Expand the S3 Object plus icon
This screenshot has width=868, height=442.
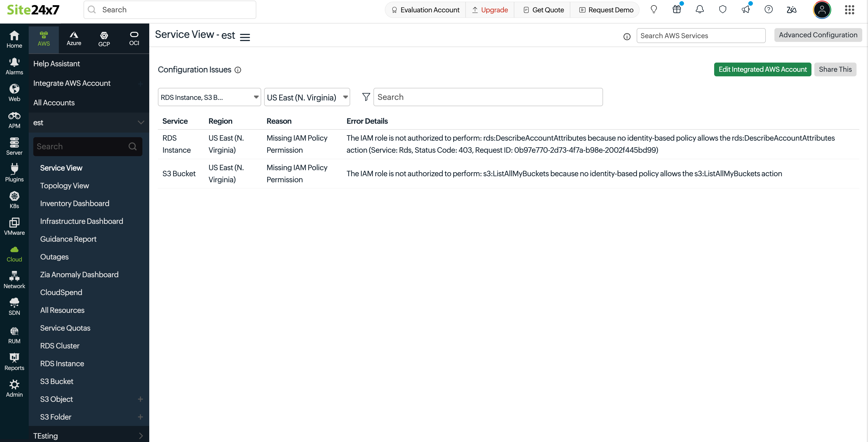141,399
